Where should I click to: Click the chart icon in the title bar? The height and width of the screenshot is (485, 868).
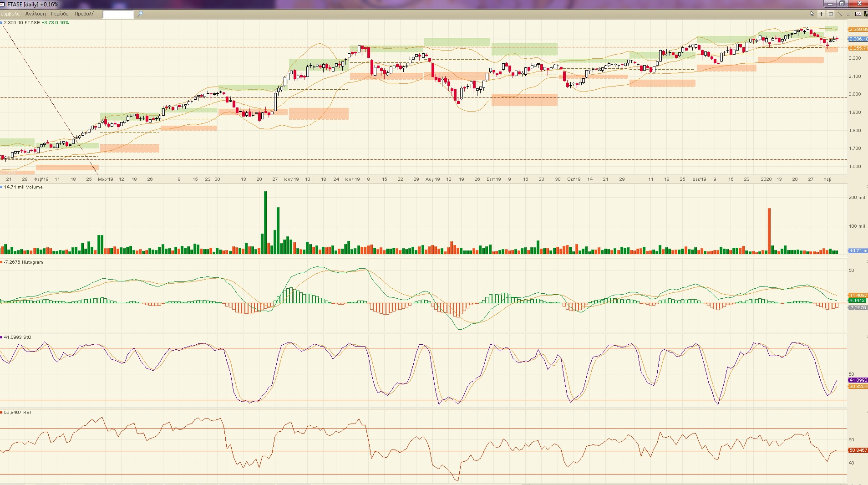tap(3, 4)
